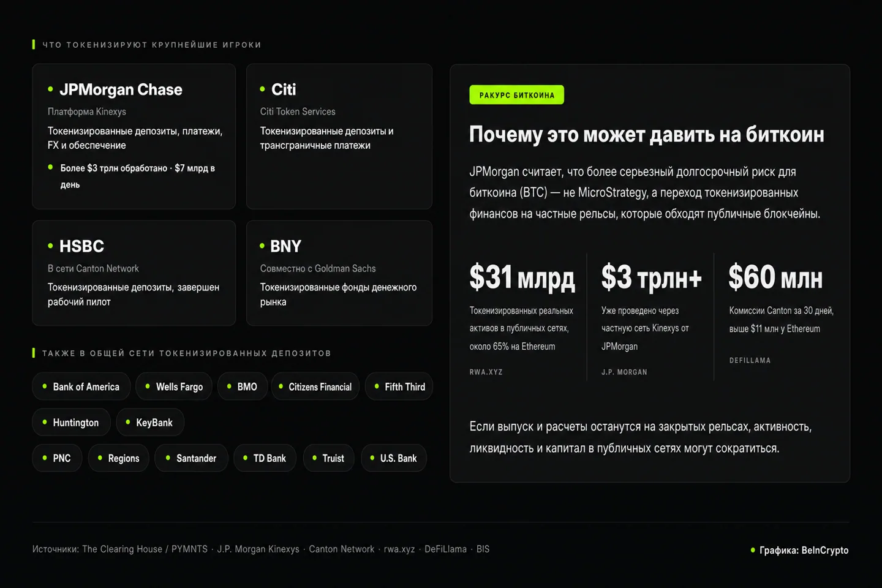
Task: Click the DEFILLAMA source label
Action: tap(750, 360)
